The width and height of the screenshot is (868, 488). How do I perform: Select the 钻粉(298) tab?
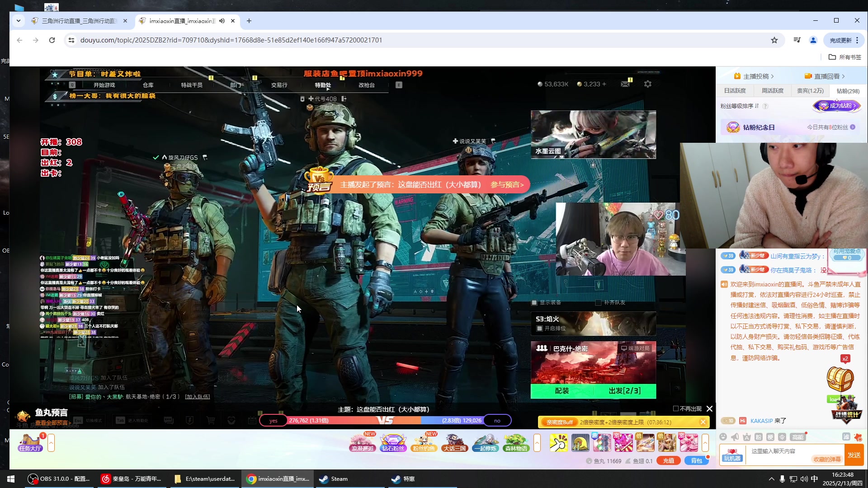tap(848, 91)
